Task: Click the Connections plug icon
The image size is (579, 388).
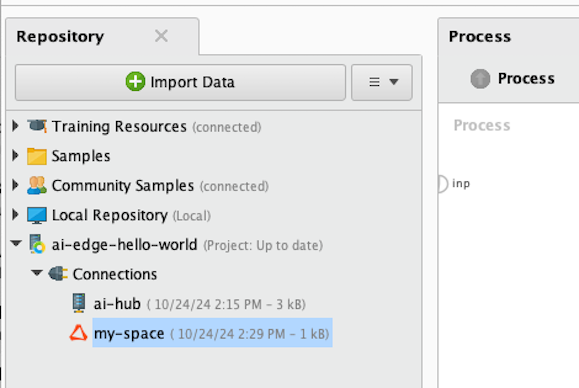Action: pos(58,274)
